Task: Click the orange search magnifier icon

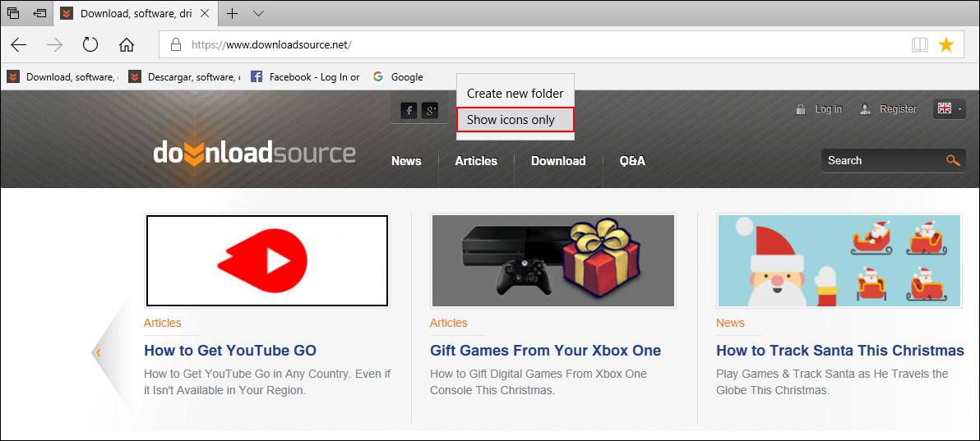Action: pyautogui.click(x=953, y=160)
